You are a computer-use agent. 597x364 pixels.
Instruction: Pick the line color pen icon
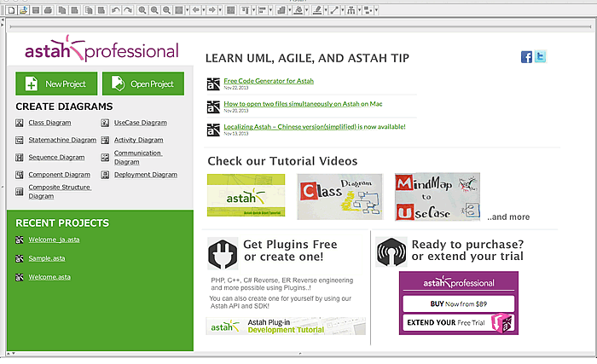point(316,10)
